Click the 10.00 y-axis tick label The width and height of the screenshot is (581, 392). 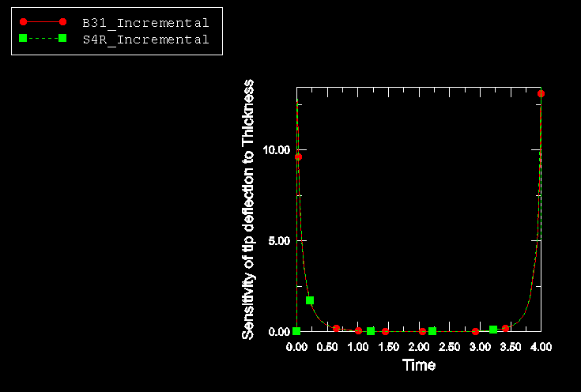(276, 150)
